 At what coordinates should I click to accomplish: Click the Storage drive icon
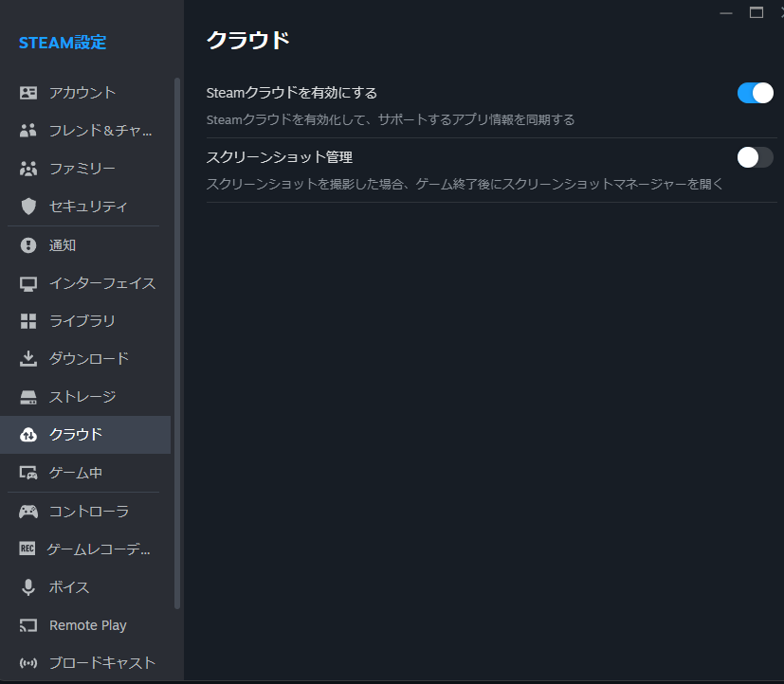point(28,397)
